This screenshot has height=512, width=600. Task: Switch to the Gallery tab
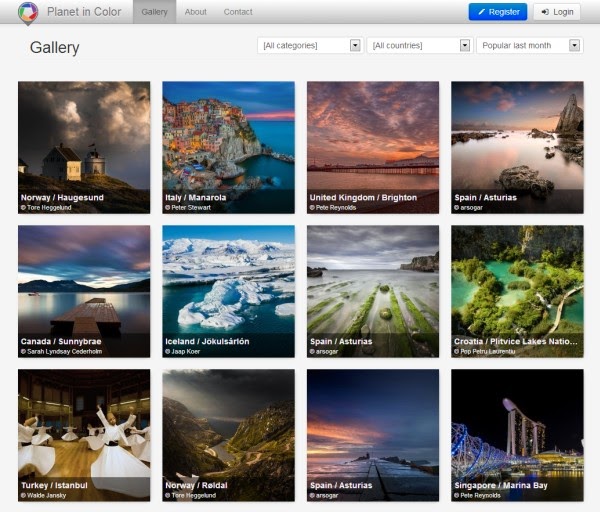155,12
